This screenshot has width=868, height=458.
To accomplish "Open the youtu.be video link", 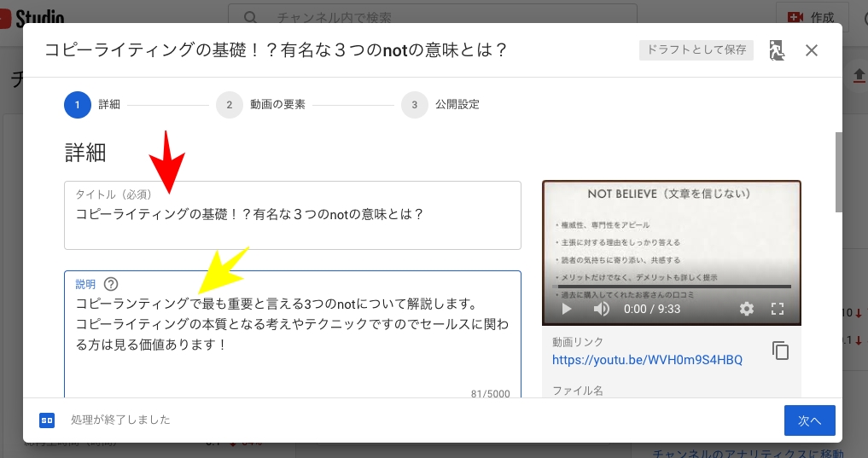I will (647, 360).
